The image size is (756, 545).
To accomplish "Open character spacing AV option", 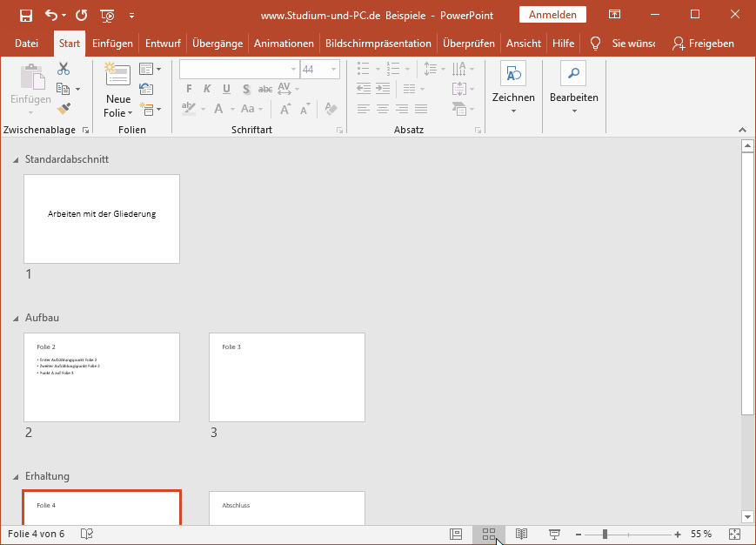I will [x=288, y=89].
